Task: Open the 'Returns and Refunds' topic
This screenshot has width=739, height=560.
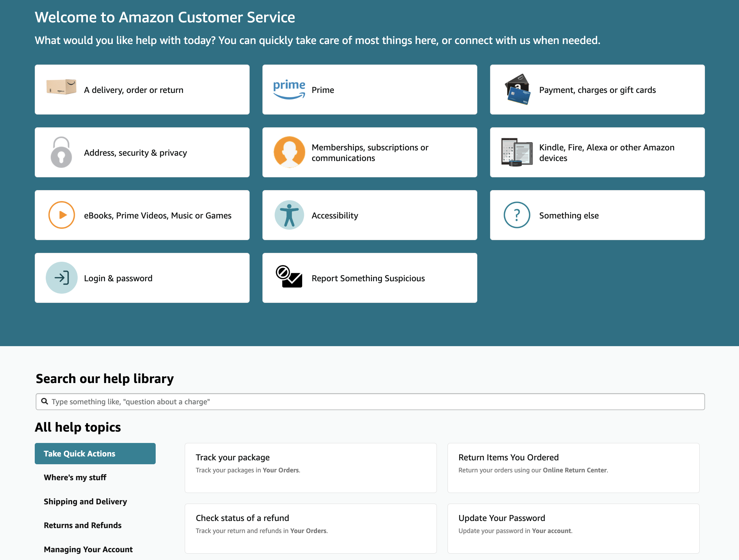Action: pos(83,525)
